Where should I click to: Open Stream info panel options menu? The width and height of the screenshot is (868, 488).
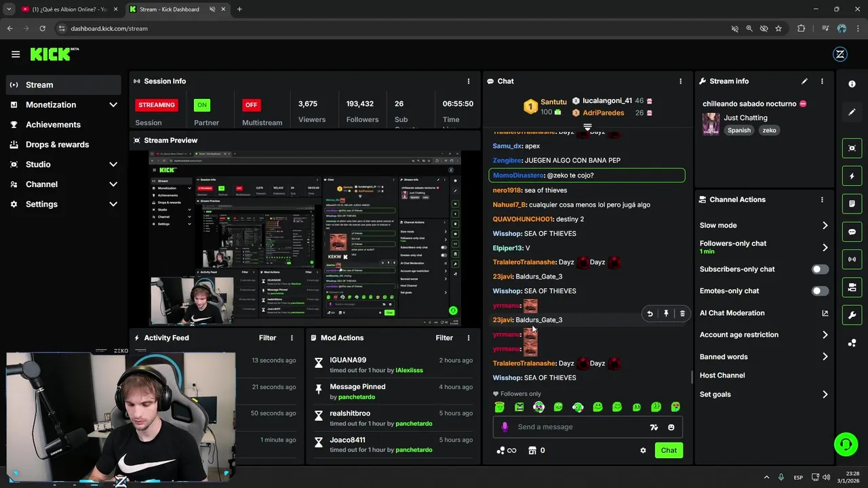822,81
